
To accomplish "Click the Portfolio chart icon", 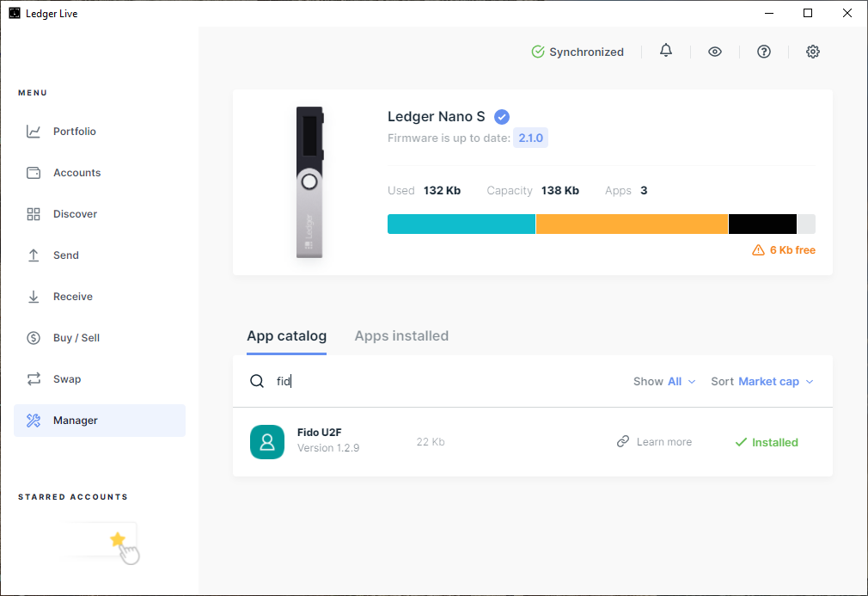I will point(34,132).
